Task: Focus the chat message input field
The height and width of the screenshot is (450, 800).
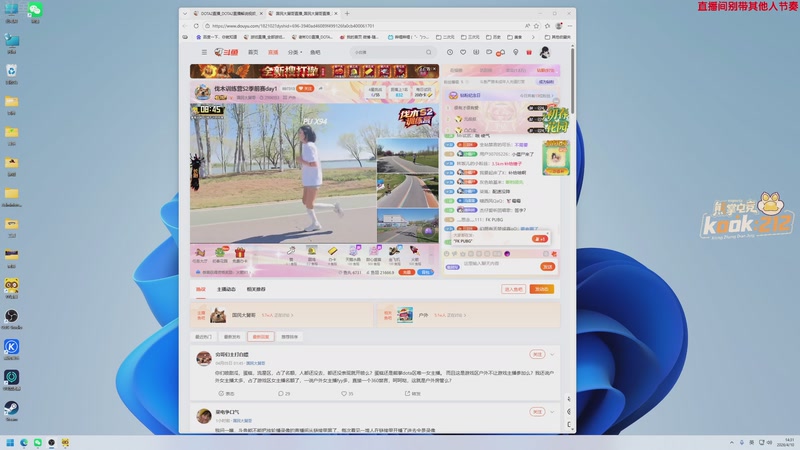Action: pos(500,264)
